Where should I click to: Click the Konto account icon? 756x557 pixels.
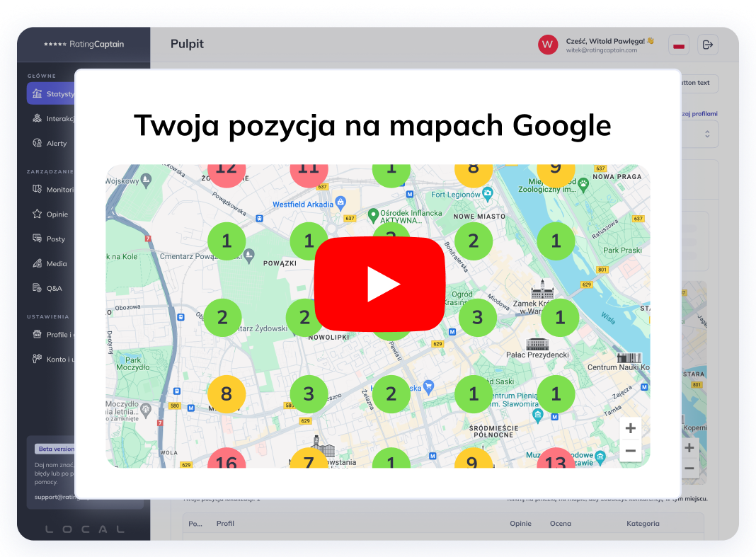click(x=37, y=359)
